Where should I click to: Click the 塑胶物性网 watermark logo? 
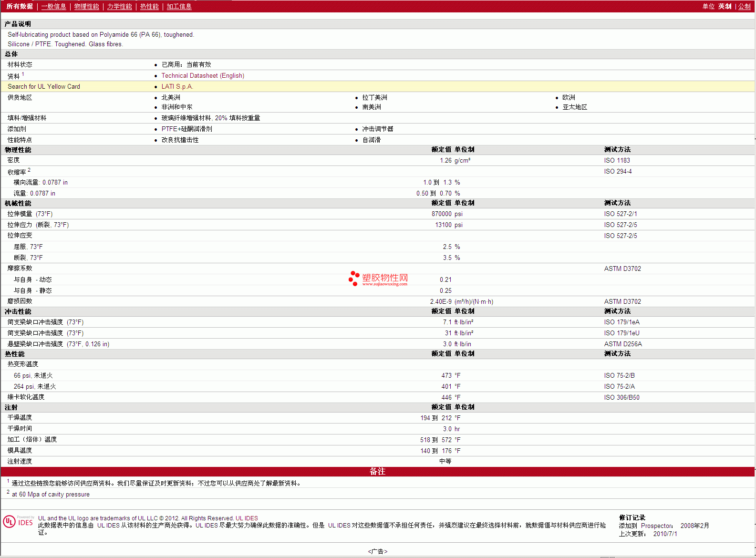click(378, 279)
